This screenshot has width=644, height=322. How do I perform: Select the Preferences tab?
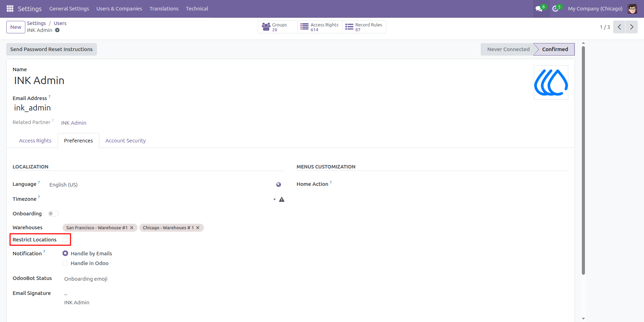pos(79,141)
